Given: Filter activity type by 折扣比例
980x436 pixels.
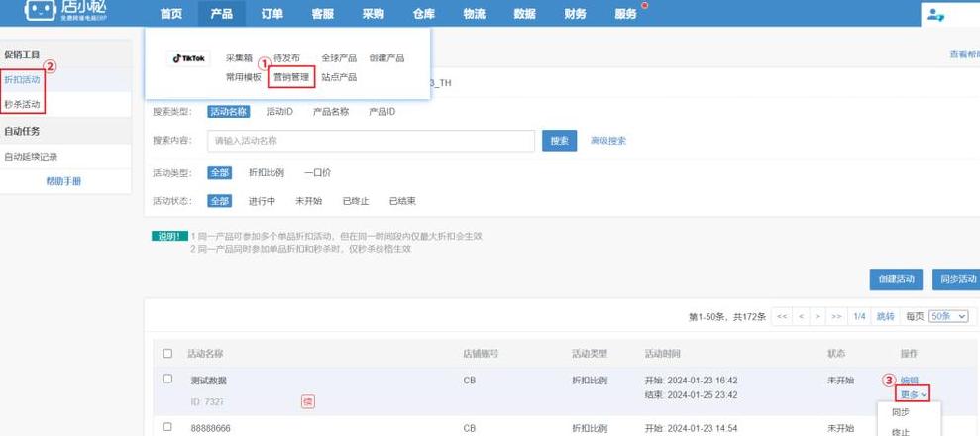Looking at the screenshot, I should coord(267,173).
